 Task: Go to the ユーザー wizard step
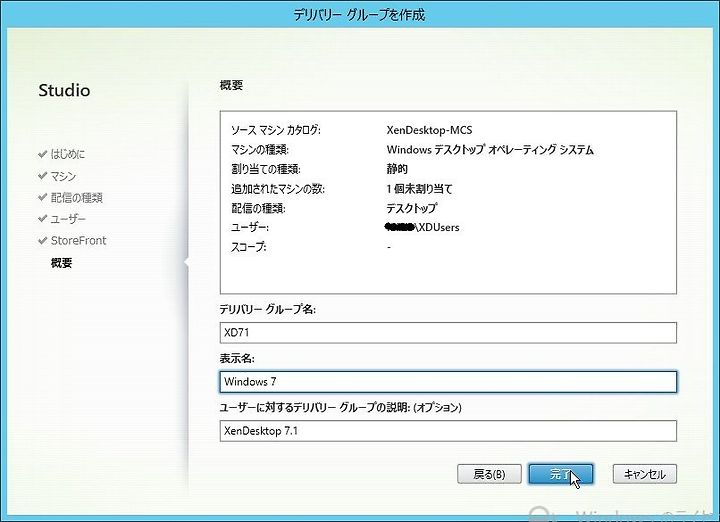[x=68, y=219]
